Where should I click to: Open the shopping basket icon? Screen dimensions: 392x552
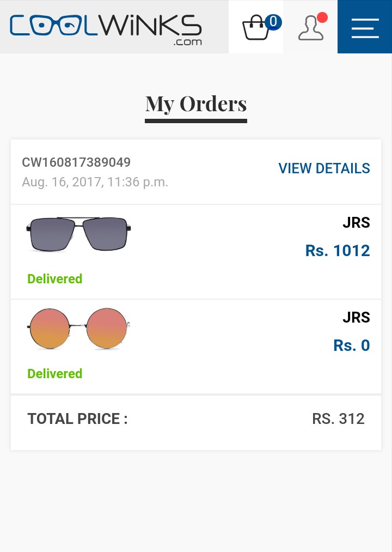pyautogui.click(x=256, y=27)
